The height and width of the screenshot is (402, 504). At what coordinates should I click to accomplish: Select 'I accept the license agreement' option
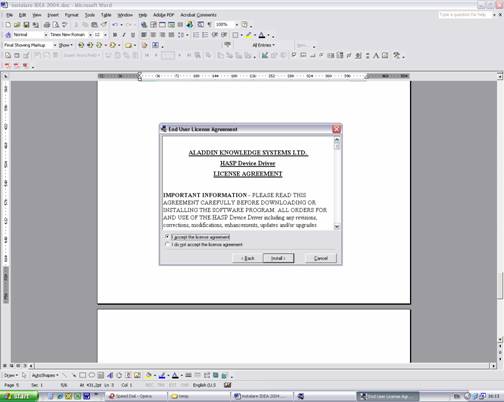coord(198,237)
